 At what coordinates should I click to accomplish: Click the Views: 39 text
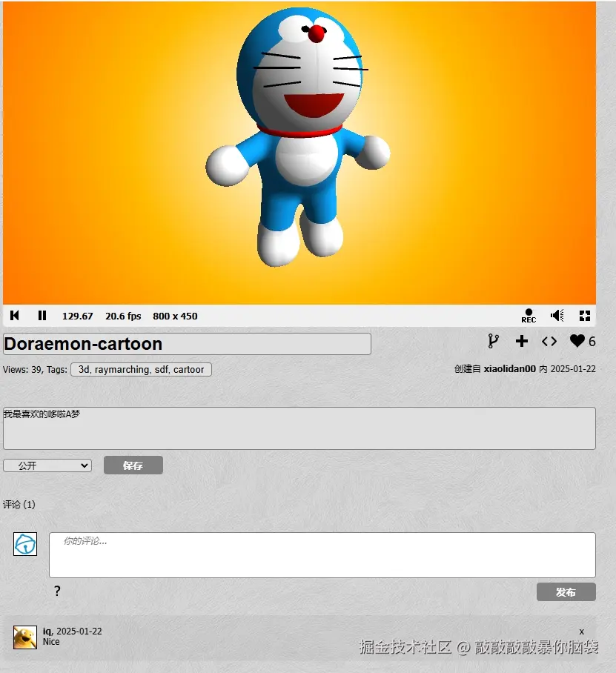(23, 370)
